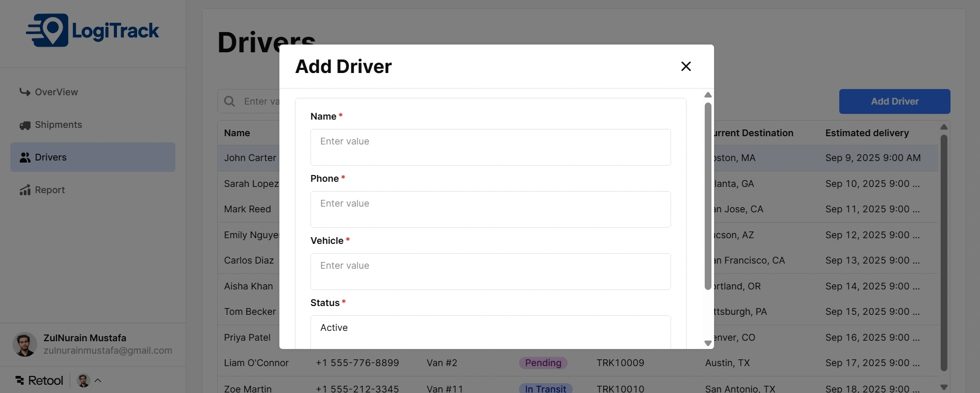The image size is (980, 393).
Task: Click the Shipments truck icon
Action: pos(25,125)
